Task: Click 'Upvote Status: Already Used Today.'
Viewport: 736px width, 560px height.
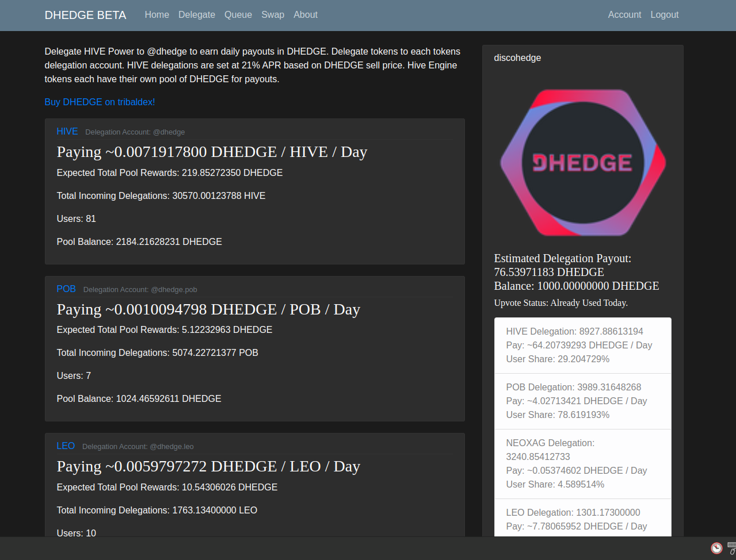Action: [561, 303]
